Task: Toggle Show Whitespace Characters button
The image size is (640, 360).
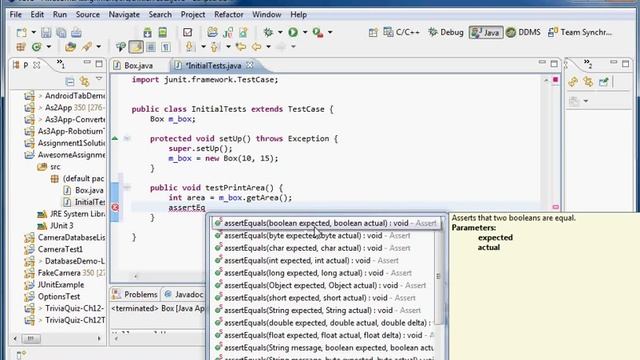Action: 166,47
